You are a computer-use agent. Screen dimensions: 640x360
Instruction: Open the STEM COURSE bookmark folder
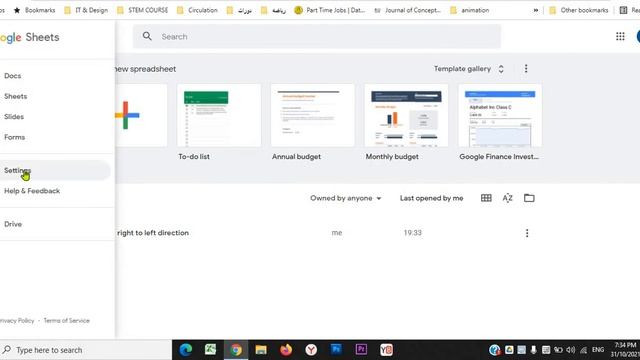coord(142,10)
